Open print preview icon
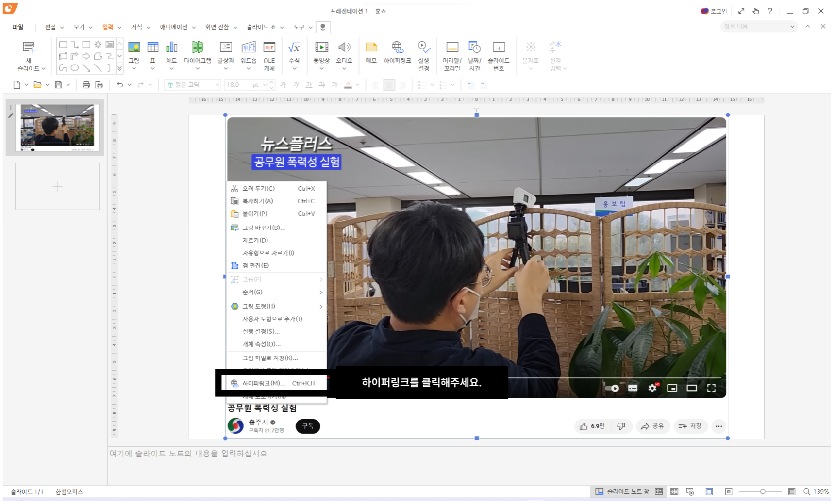The width and height of the screenshot is (835, 504). tap(99, 85)
